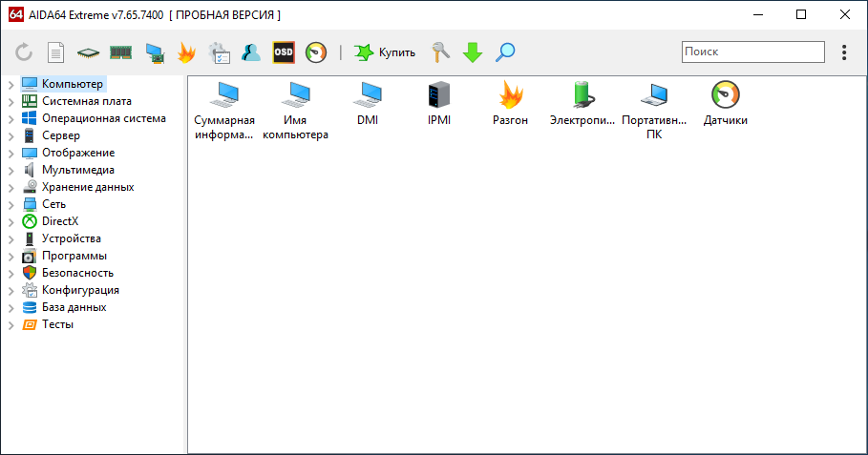Select Мультимедиа in the tree

(78, 170)
